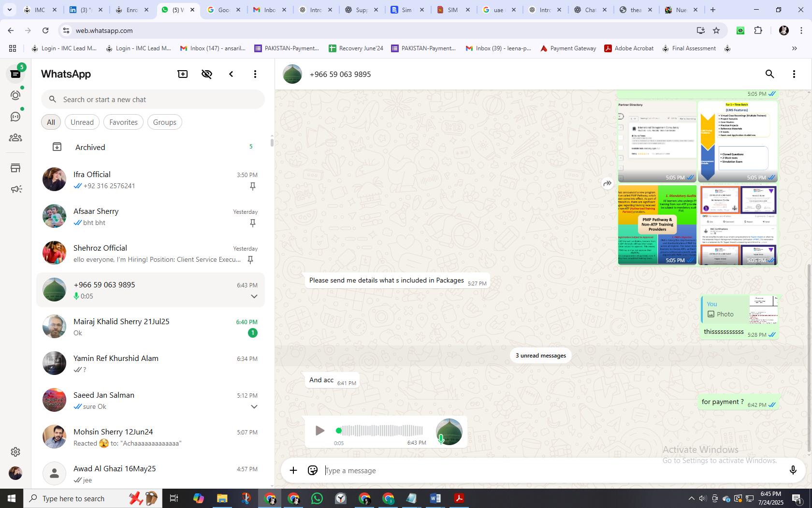
Task: Bookmark this page with star icon
Action: click(x=716, y=30)
